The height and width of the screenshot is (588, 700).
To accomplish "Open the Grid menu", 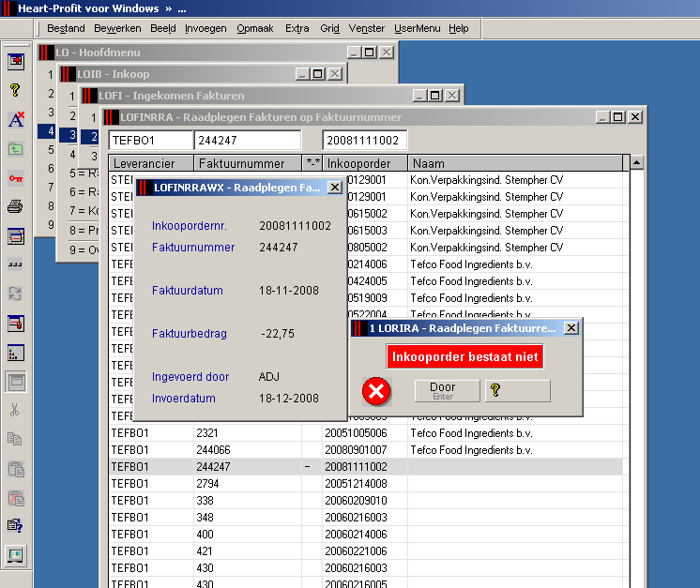I will coord(329,28).
